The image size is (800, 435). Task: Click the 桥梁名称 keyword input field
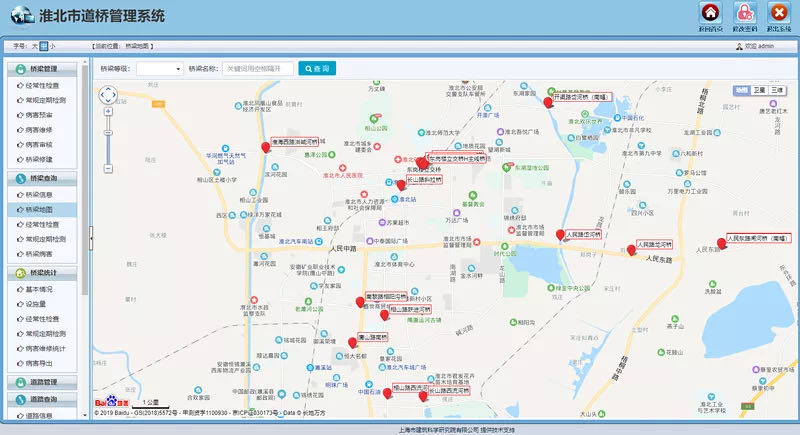click(258, 68)
